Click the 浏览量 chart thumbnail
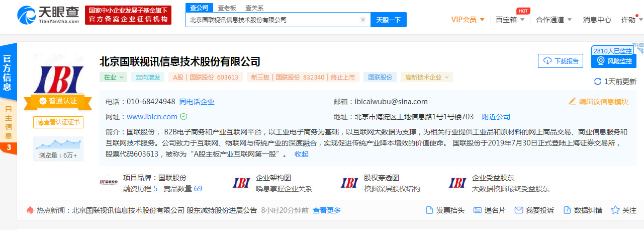 tap(58, 148)
